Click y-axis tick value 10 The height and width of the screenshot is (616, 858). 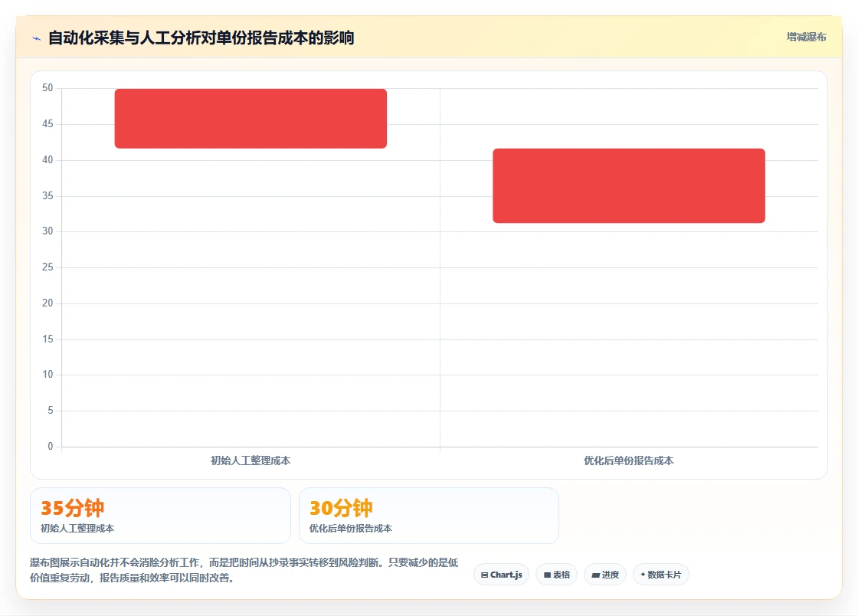coord(47,375)
